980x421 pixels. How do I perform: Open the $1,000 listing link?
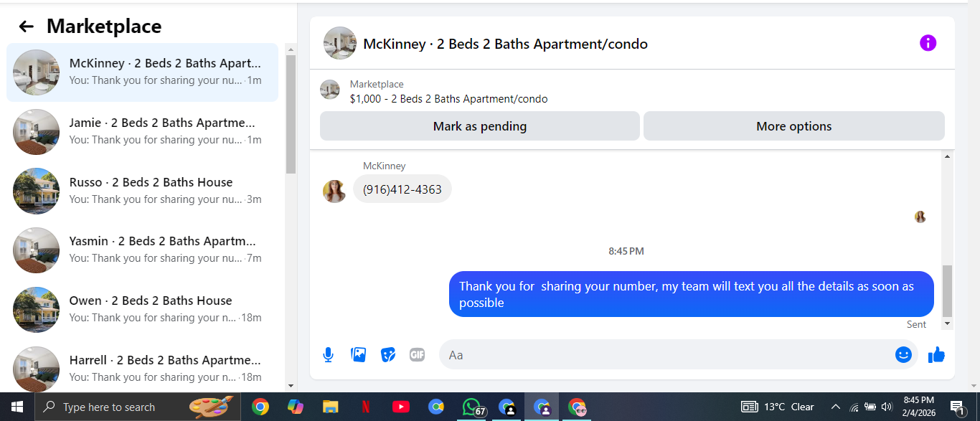(448, 99)
